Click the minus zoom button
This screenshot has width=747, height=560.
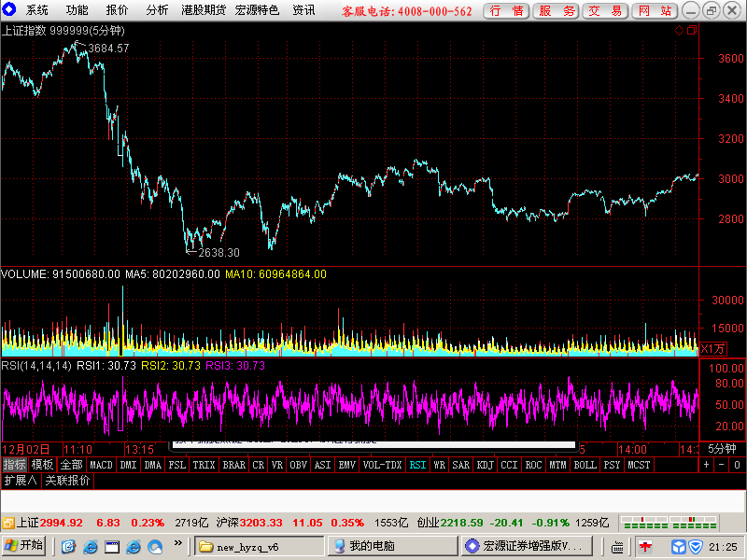coord(722,465)
